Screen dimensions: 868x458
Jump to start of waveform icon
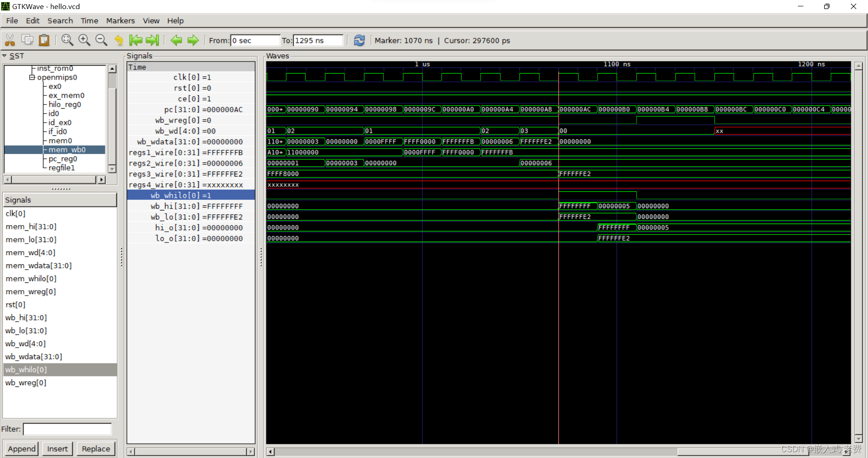pos(136,40)
